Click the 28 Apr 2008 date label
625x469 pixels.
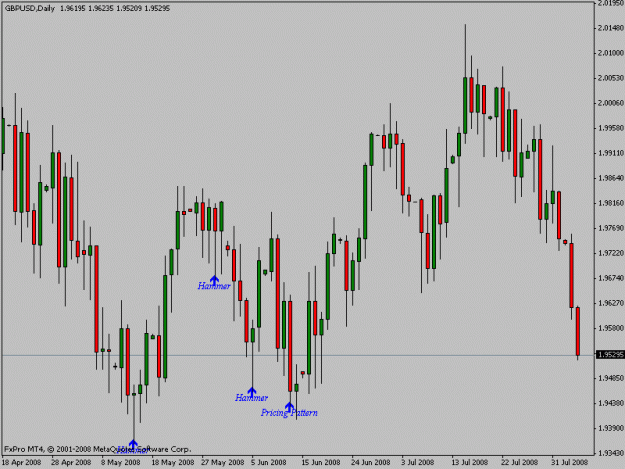[71, 462]
